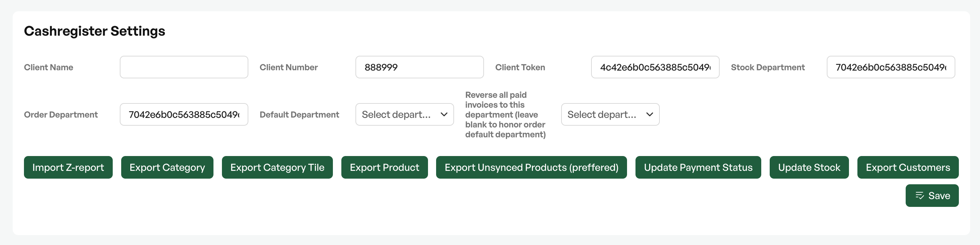Focus the Client Number field
This screenshot has width=980, height=245.
click(x=419, y=67)
